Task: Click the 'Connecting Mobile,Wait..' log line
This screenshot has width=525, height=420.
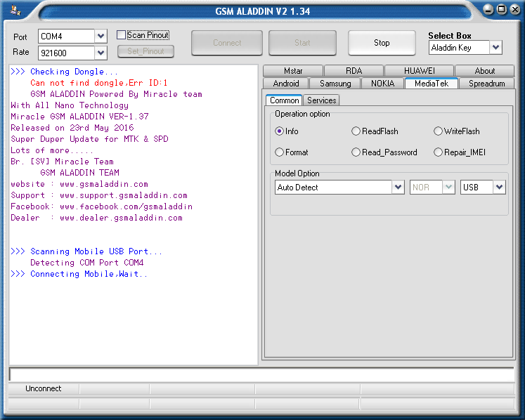Action: point(79,274)
